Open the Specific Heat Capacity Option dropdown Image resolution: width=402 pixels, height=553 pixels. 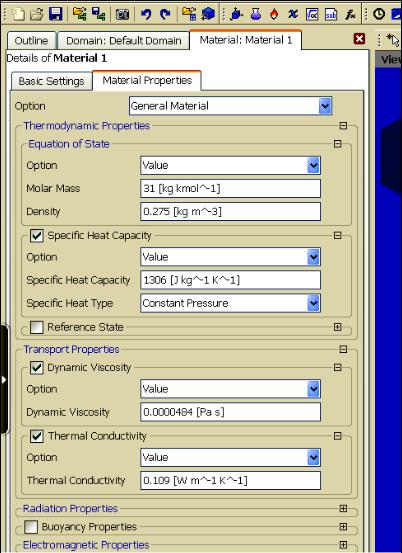313,257
